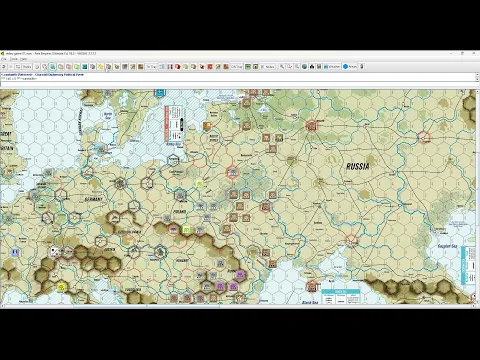Select the lime-green counter in northern Poland
This screenshot has height=360, width=480.
pyautogui.click(x=199, y=183)
